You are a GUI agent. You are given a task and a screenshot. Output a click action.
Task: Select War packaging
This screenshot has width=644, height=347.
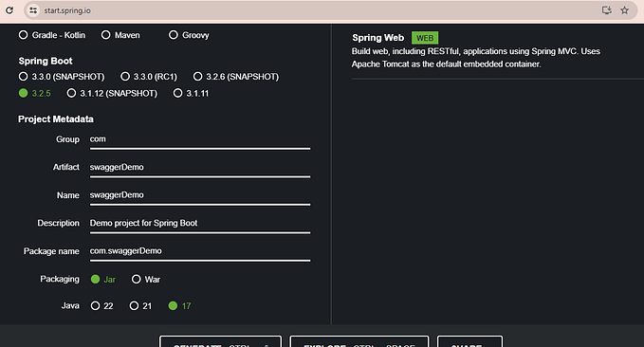[x=146, y=280]
